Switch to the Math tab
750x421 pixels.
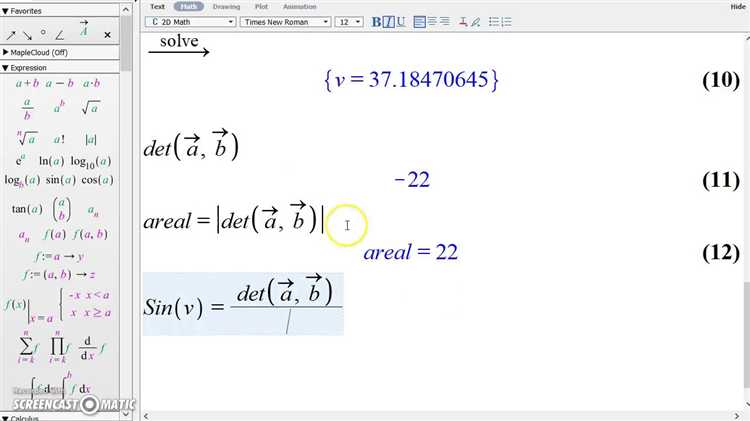[188, 7]
